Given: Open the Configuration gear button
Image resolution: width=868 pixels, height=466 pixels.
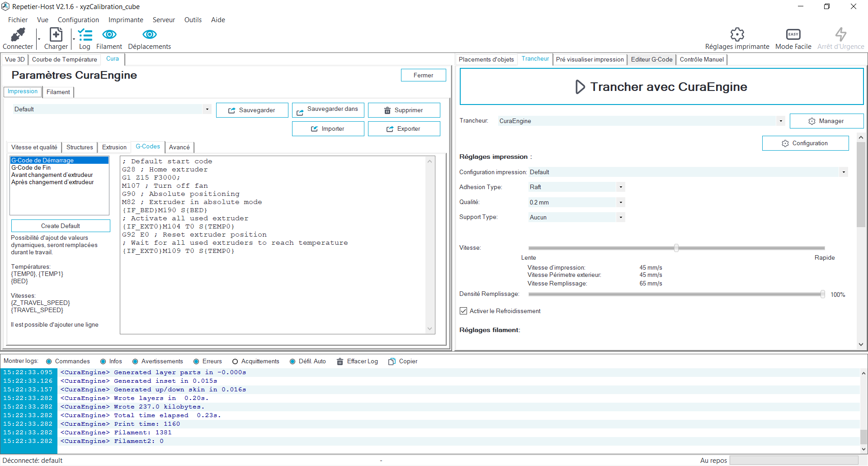Looking at the screenshot, I should click(x=805, y=143).
